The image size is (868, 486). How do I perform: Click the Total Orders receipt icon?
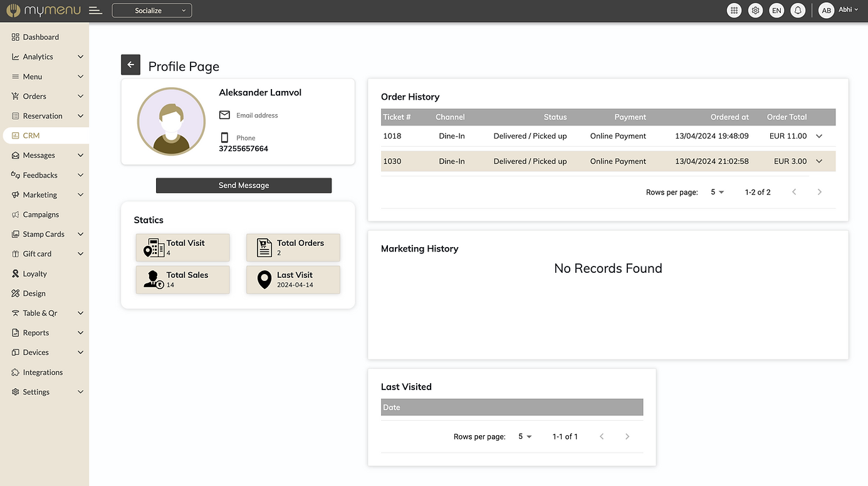click(x=264, y=248)
